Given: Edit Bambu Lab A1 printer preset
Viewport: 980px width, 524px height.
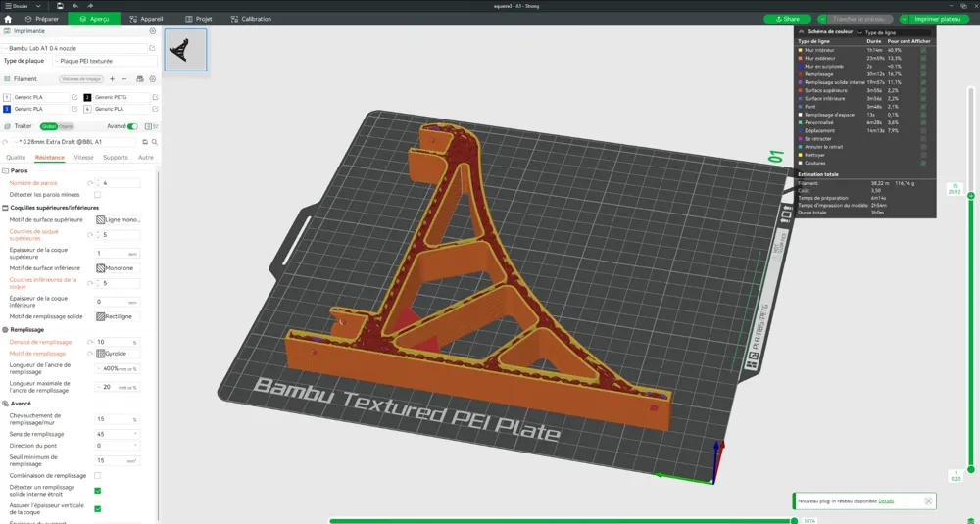Looking at the screenshot, I should (152, 48).
